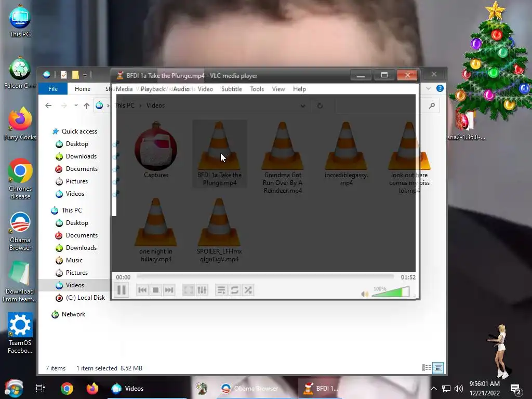Image resolution: width=532 pixels, height=399 pixels.
Task: Toggle loop mode in VLC
Action: point(234,290)
